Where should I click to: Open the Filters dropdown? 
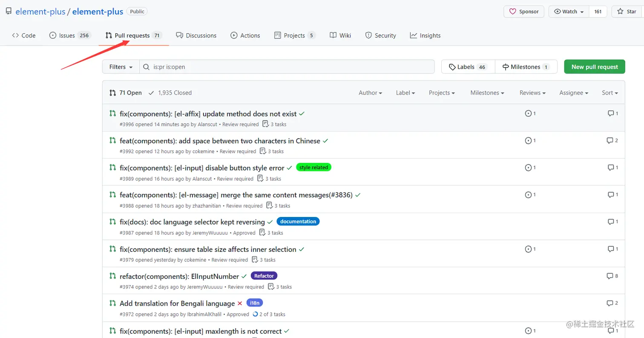(121, 67)
